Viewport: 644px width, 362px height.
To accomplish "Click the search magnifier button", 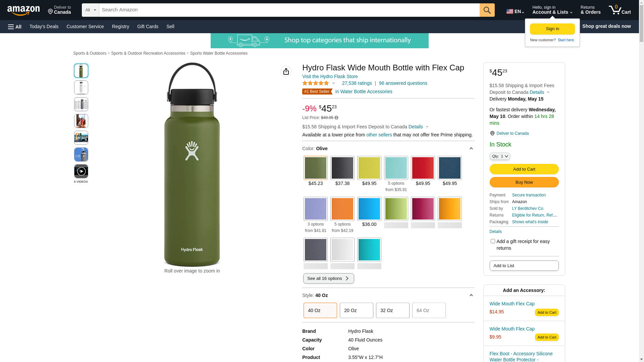I will (x=487, y=10).
